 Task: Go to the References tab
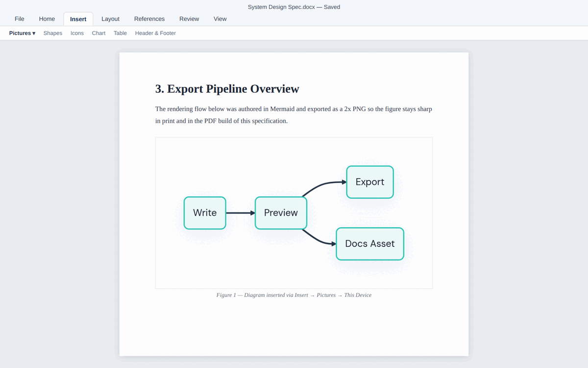(149, 19)
